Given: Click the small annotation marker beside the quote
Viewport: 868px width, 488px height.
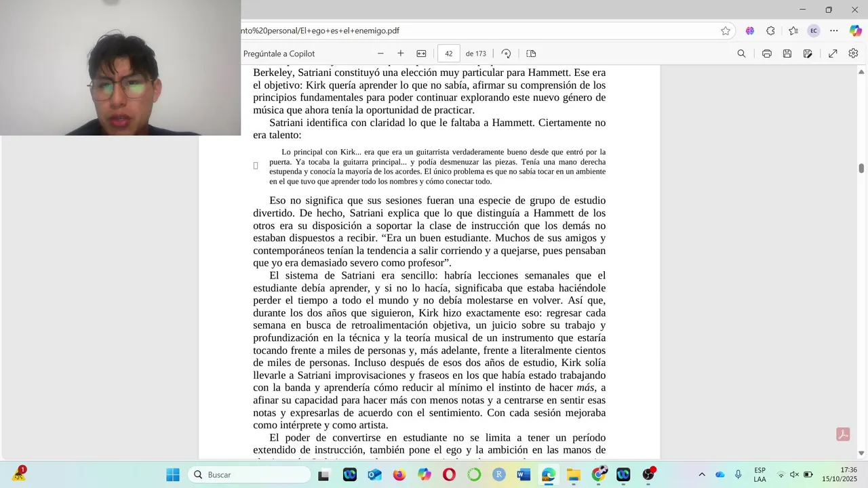Looking at the screenshot, I should pos(256,165).
